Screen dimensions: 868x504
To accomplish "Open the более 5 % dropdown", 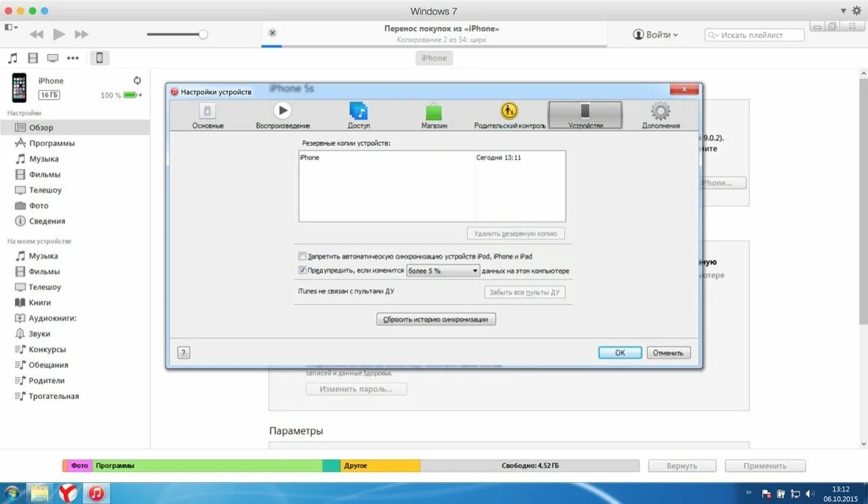I will click(443, 271).
